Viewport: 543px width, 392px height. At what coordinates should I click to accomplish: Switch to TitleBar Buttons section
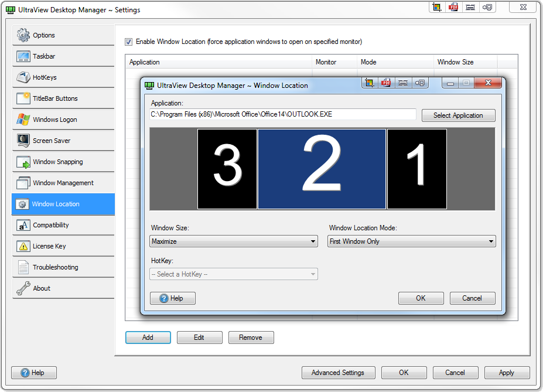tap(63, 98)
